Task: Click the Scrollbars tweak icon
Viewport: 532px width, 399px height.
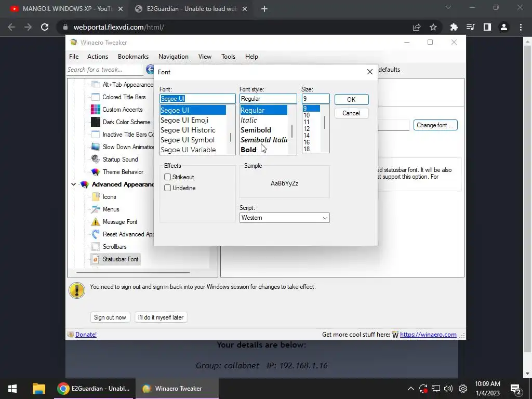Action: 96,247
